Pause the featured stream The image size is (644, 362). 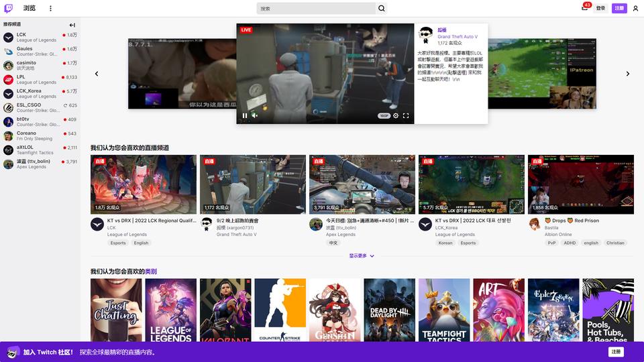click(245, 116)
